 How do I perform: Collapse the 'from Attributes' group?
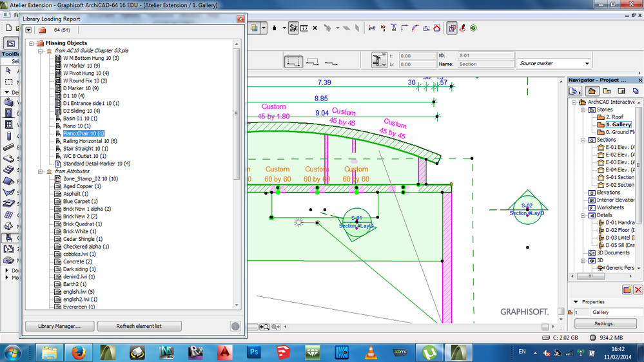click(x=40, y=171)
